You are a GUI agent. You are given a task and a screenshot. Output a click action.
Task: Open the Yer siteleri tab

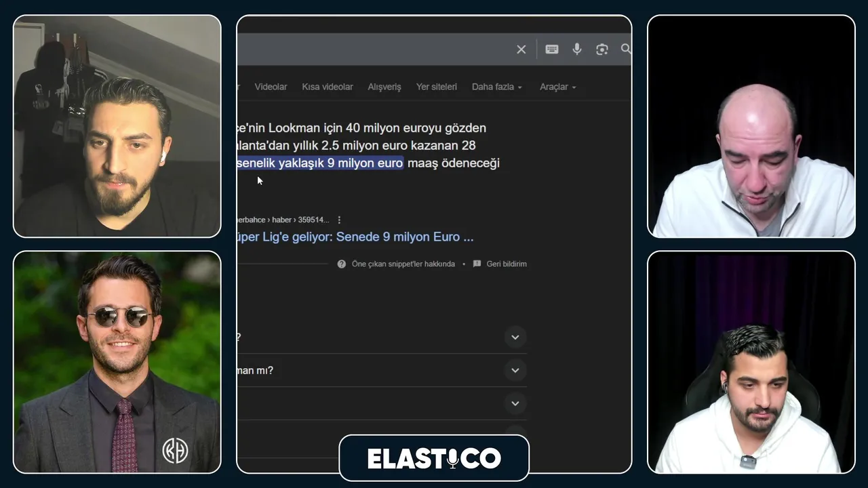pos(437,87)
